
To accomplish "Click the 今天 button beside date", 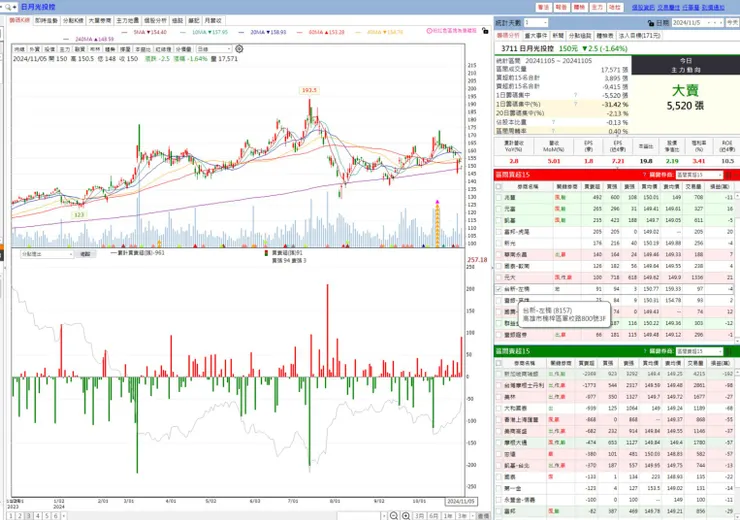I will [732, 23].
